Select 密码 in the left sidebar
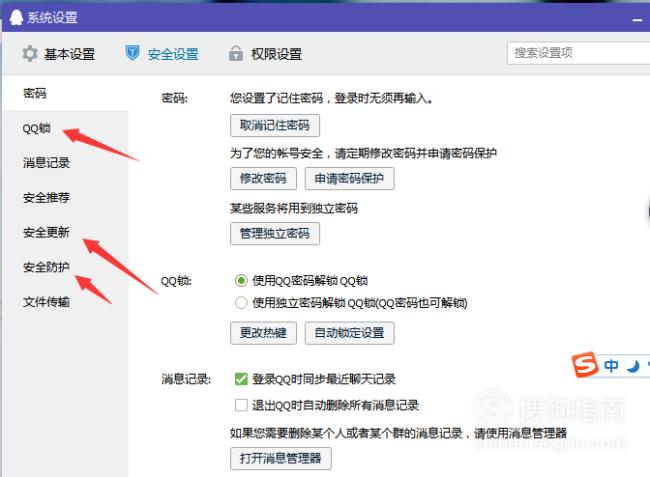The height and width of the screenshot is (477, 650). tap(65, 93)
